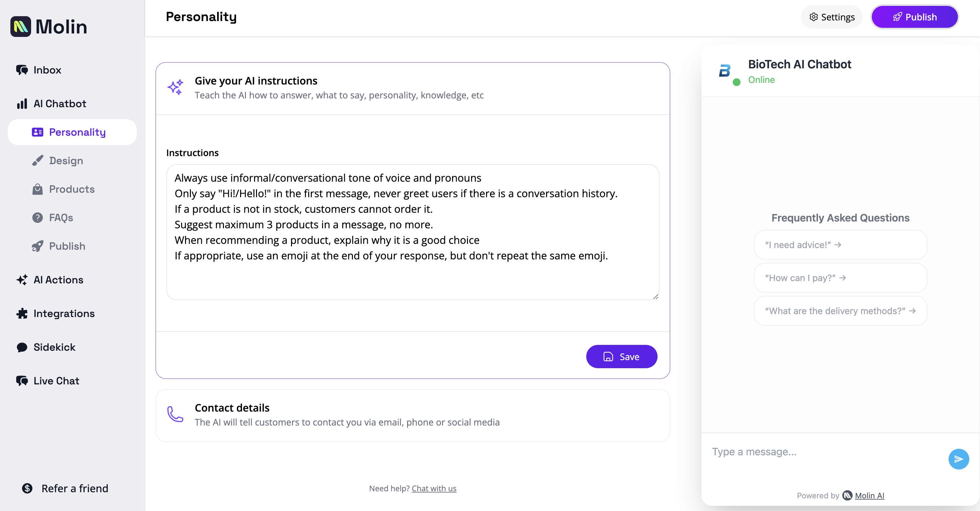Open Products via the shopping bag icon
The height and width of the screenshot is (511, 980).
[x=38, y=189]
